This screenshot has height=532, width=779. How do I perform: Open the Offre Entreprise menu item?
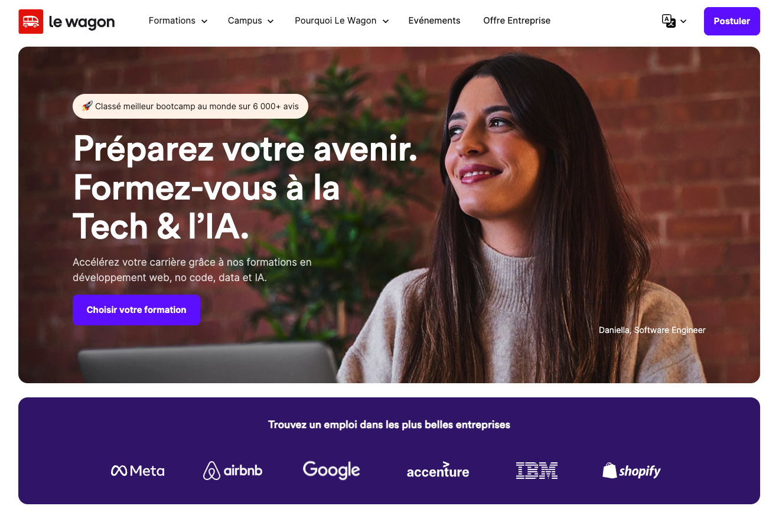(x=517, y=21)
